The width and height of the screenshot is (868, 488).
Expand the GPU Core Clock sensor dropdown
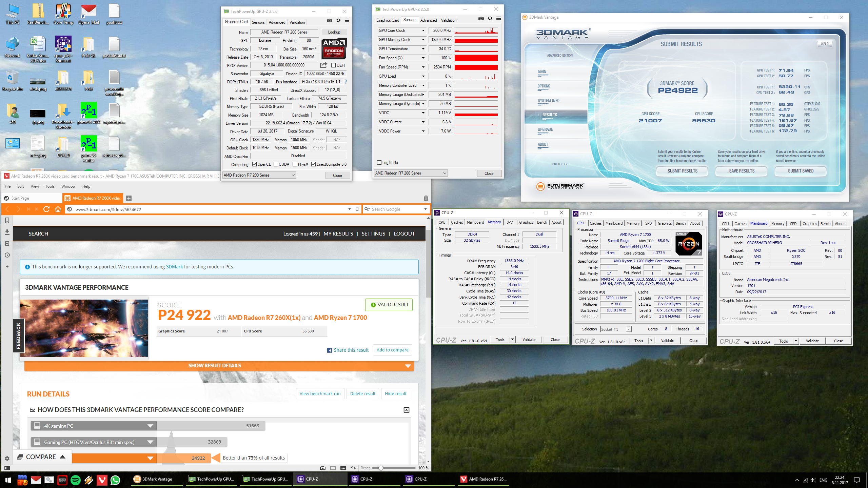point(423,30)
